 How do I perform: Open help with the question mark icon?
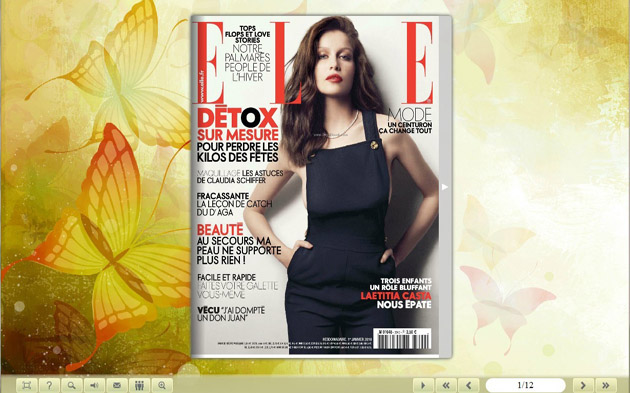[49, 385]
